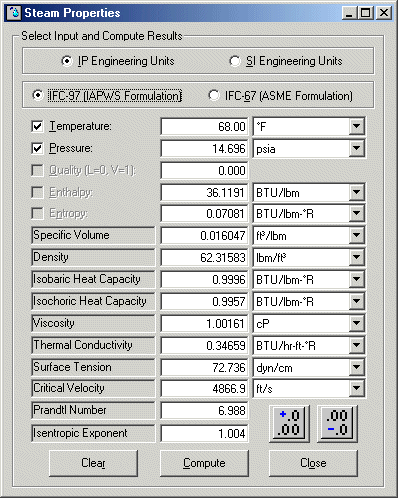The height and width of the screenshot is (498, 398).
Task: Click the Isochoric Heat Capacity value 0.9957
Action: tap(204, 301)
